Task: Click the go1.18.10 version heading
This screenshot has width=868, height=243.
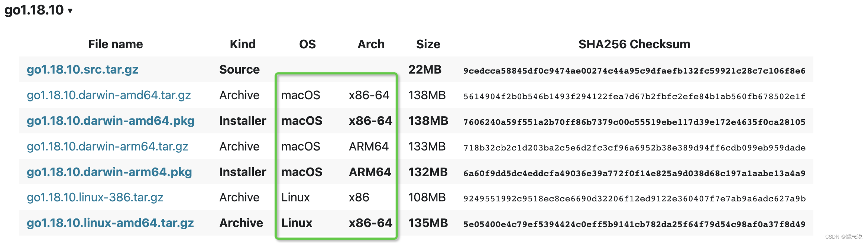Action: coord(34,10)
